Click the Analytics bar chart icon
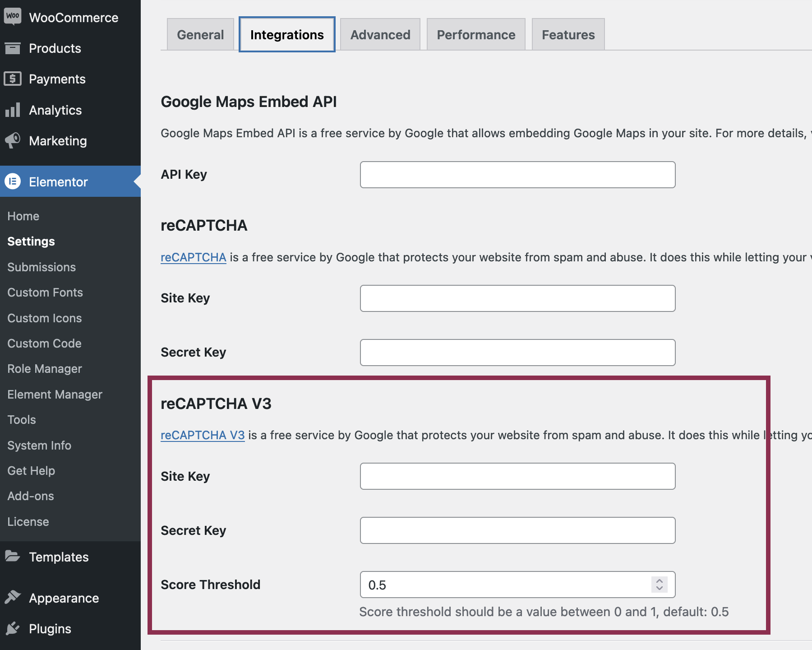The image size is (812, 650). pyautogui.click(x=13, y=110)
